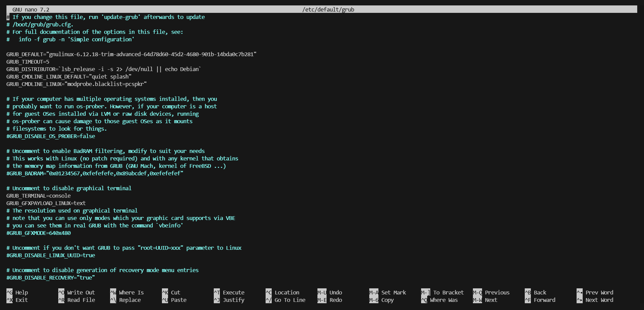Click the '/boot/grub/grub.cfg.' comment line

click(x=40, y=24)
